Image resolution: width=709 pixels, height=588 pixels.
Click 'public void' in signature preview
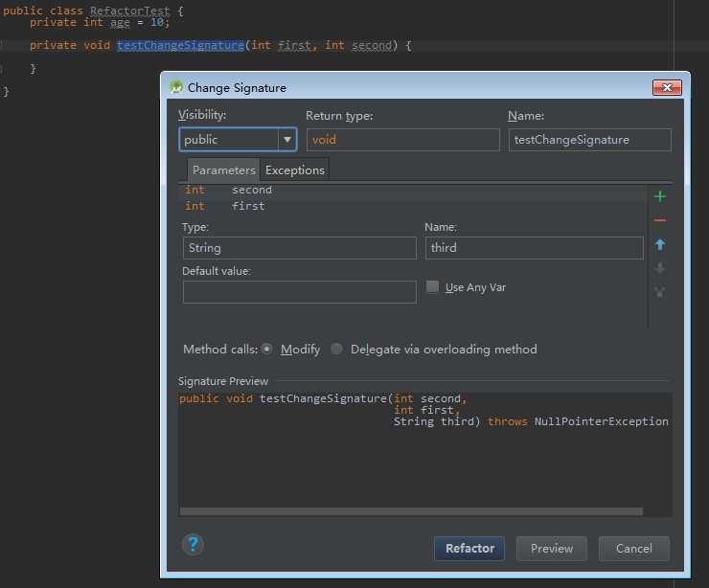216,398
